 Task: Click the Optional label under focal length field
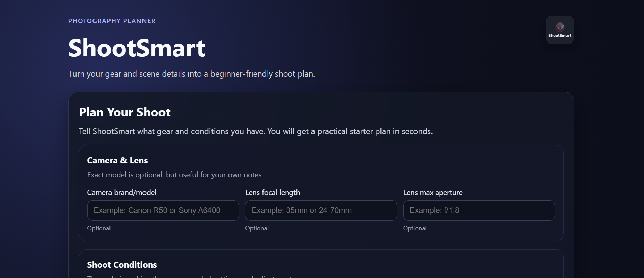point(257,228)
